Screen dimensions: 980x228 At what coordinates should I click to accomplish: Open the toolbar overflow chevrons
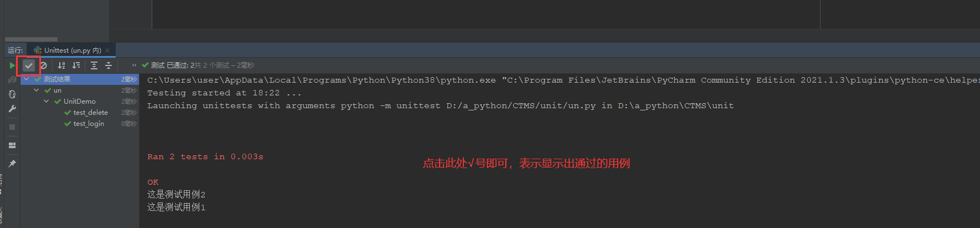click(134, 65)
